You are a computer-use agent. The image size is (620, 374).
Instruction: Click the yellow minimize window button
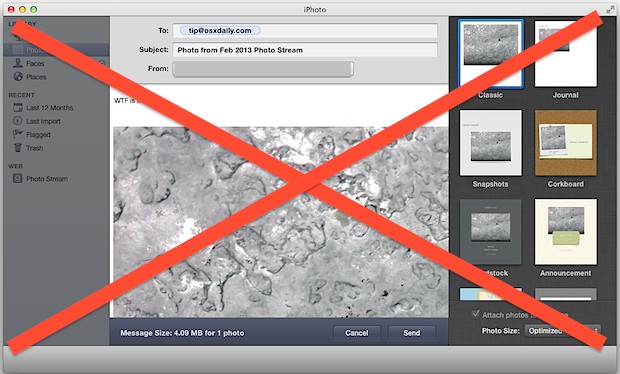pos(23,9)
